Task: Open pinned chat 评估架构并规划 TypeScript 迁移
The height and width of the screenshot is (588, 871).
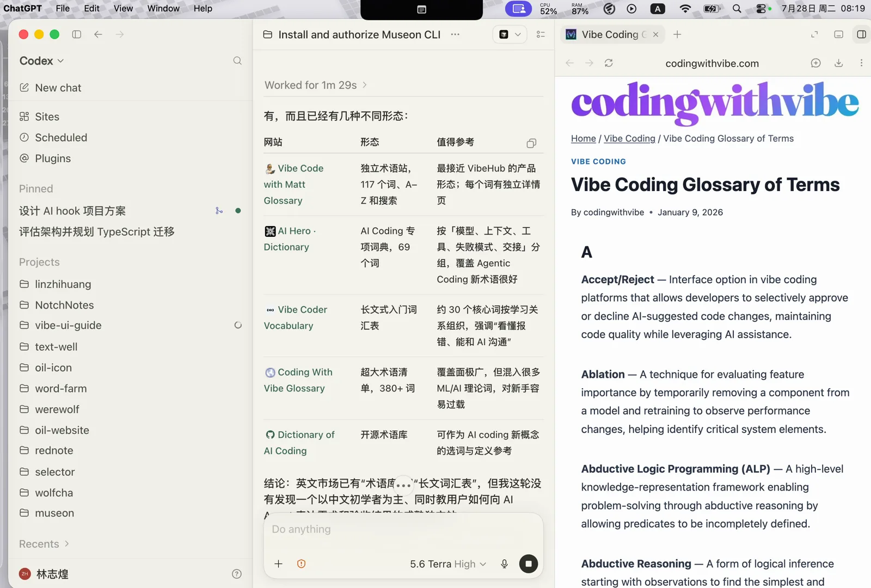Action: click(97, 232)
